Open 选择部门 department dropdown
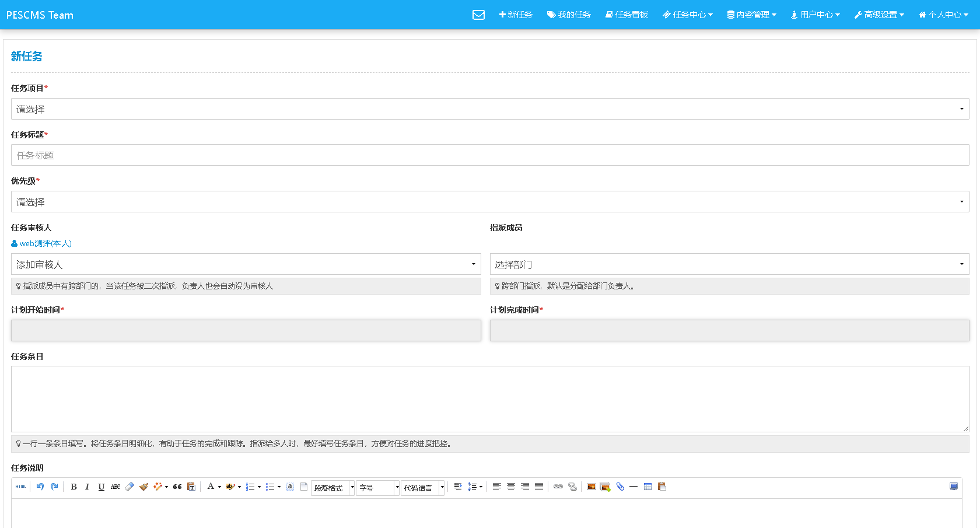The image size is (980, 528). click(730, 264)
